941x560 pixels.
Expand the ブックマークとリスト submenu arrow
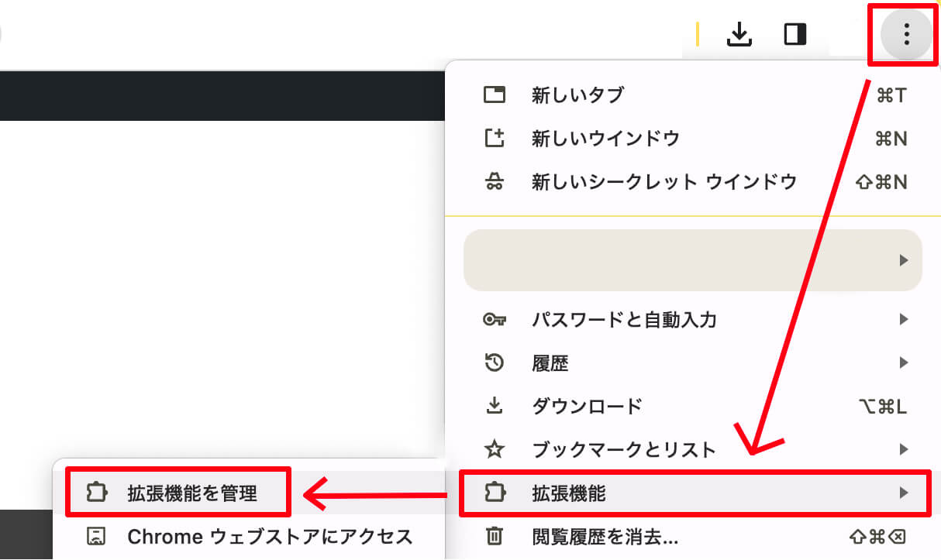903,449
